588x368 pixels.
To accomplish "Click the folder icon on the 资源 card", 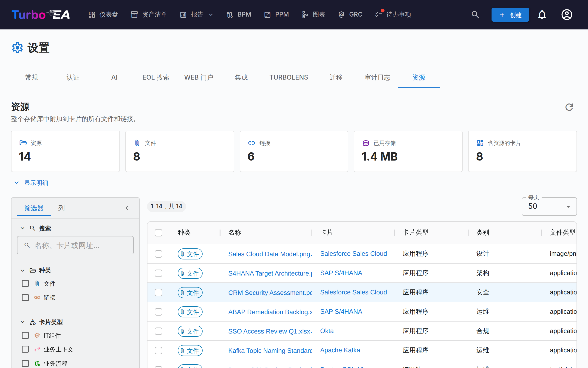I will click(23, 143).
